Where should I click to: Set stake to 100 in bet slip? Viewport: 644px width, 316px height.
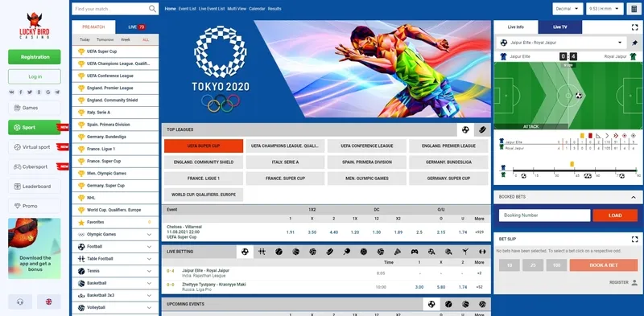tap(556, 265)
